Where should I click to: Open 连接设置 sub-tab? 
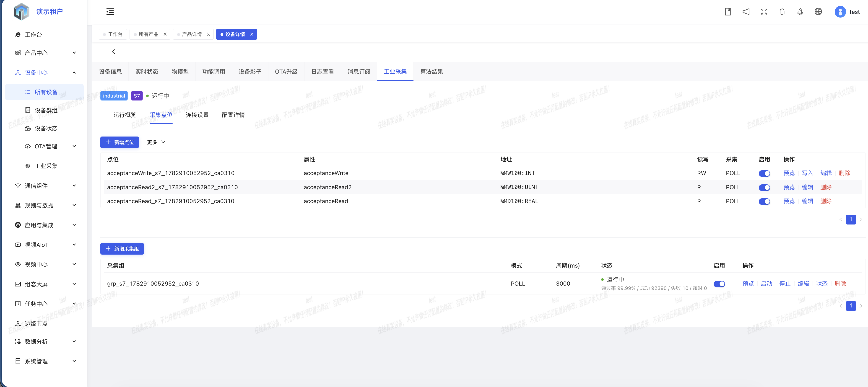point(197,115)
